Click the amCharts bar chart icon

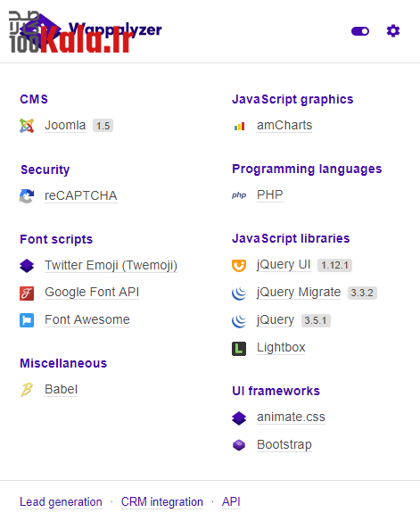pos(239,127)
